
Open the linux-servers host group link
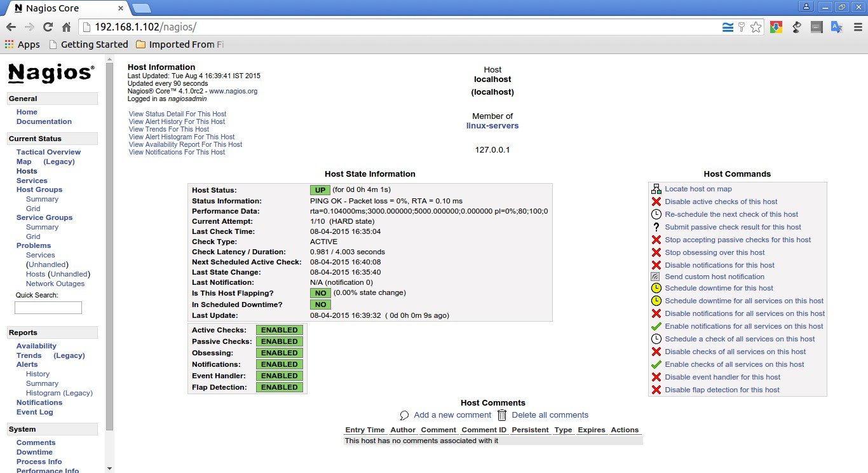[492, 126]
